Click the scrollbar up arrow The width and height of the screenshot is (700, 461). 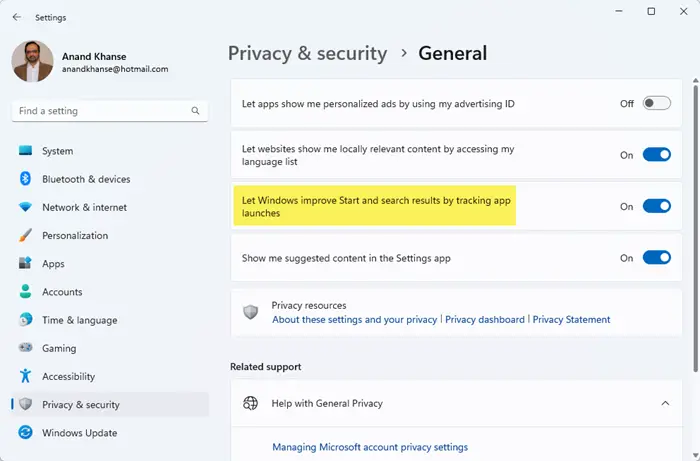tap(696, 81)
